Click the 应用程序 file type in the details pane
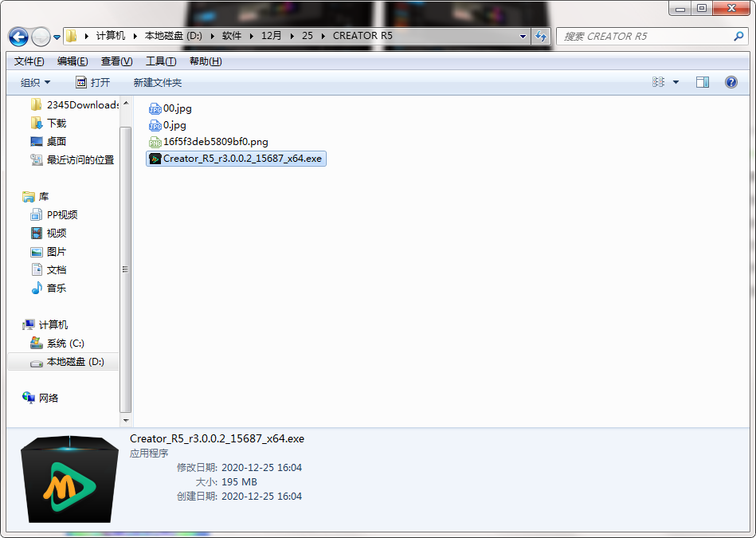This screenshot has height=538, width=756. [149, 454]
